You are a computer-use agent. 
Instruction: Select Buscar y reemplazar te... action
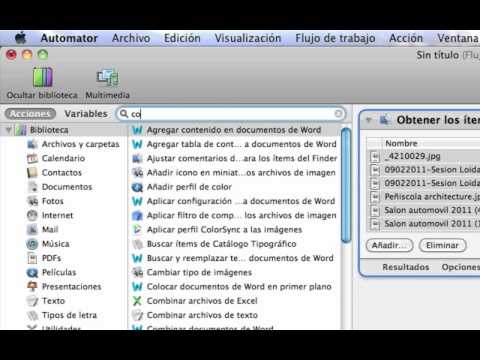click(x=236, y=258)
